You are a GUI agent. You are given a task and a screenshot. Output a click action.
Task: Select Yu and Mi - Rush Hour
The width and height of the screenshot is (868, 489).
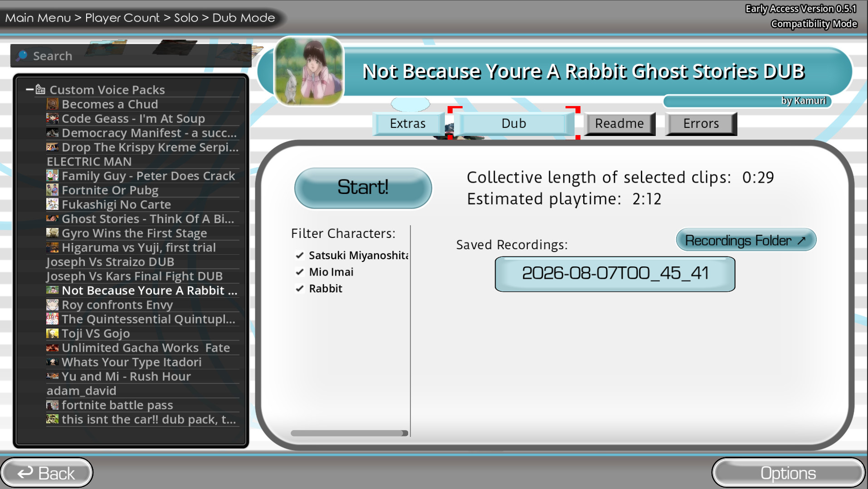coord(142,377)
